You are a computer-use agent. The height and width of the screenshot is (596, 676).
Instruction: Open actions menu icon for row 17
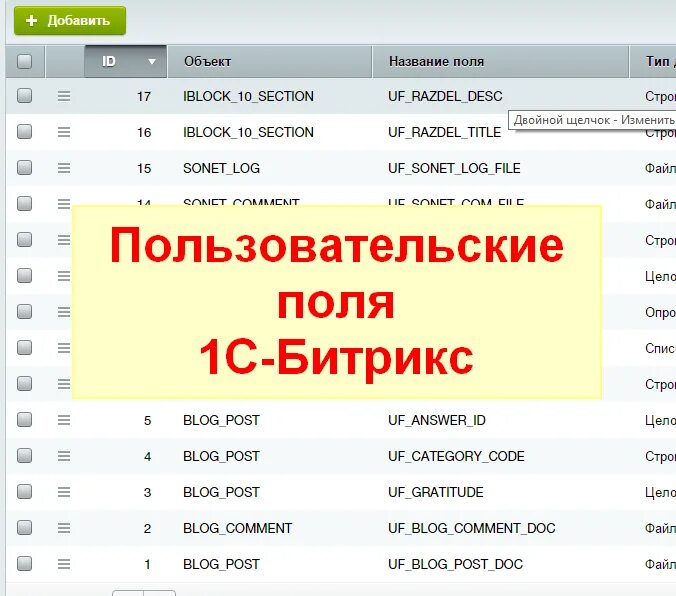pos(64,96)
